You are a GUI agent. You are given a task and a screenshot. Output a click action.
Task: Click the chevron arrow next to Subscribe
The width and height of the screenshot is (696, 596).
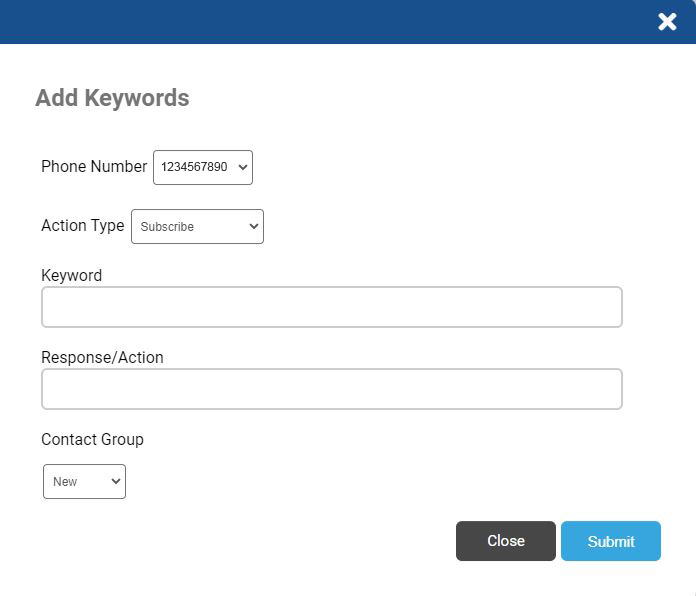253,226
